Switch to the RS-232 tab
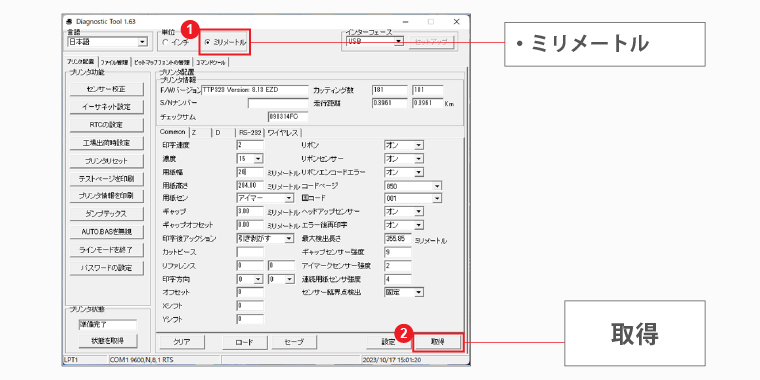Viewport: 760px width, 380px height. coord(250,132)
